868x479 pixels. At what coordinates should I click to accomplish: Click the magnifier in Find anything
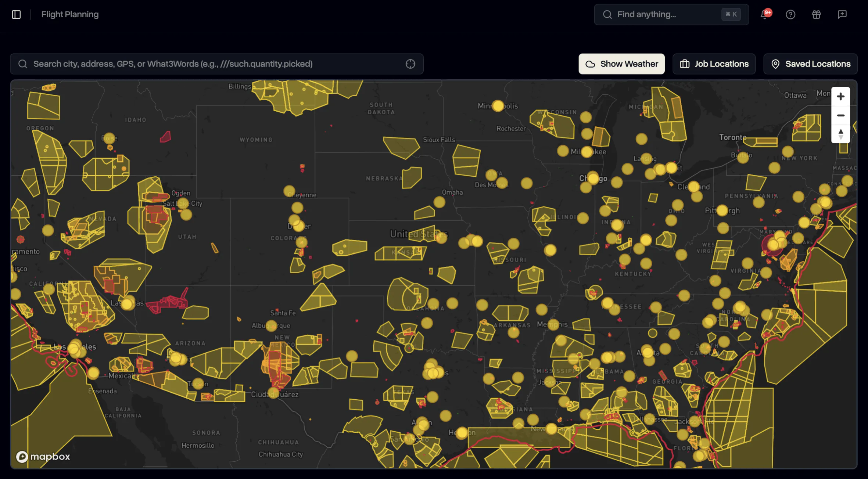click(607, 14)
